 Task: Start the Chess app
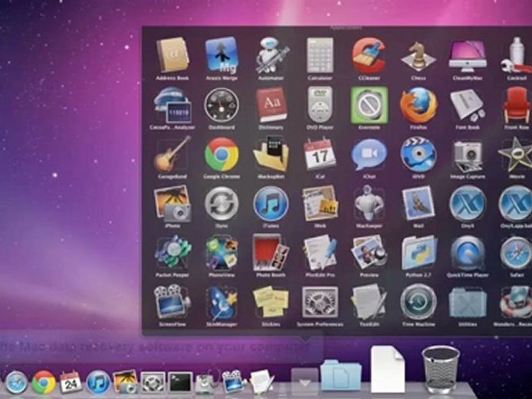pos(418,56)
